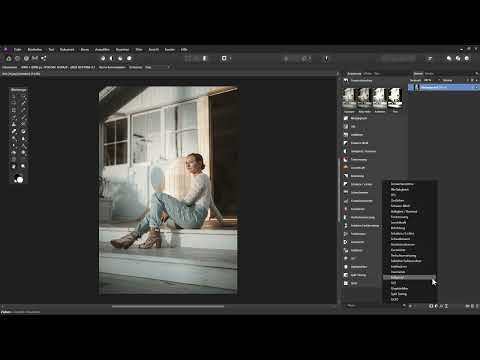The height and width of the screenshot is (360, 480).
Task: Choose LUT in the popup menu
Action: click(x=409, y=283)
